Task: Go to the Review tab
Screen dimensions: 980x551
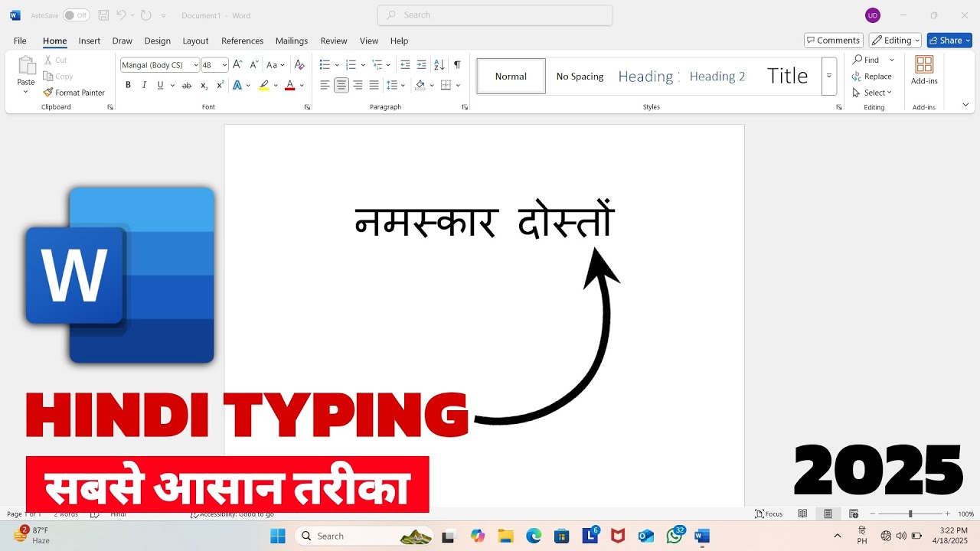Action: tap(334, 41)
